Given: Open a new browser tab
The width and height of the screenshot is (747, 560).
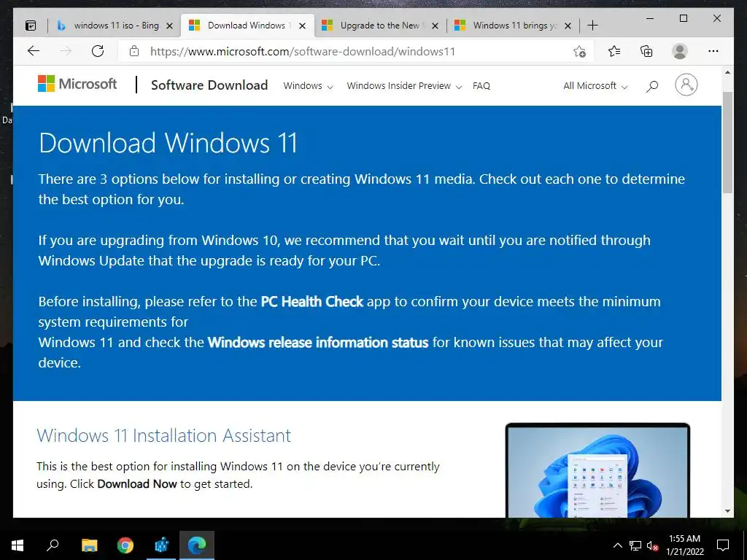Looking at the screenshot, I should pos(592,26).
